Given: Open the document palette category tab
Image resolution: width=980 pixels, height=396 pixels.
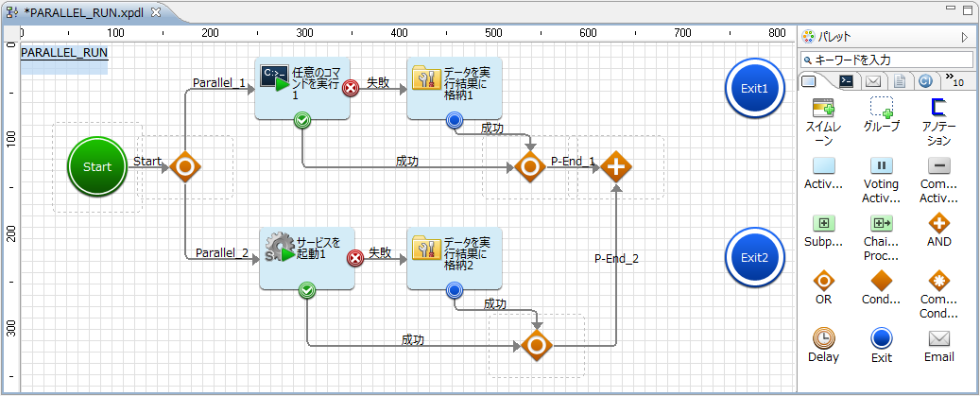Looking at the screenshot, I should [x=899, y=81].
